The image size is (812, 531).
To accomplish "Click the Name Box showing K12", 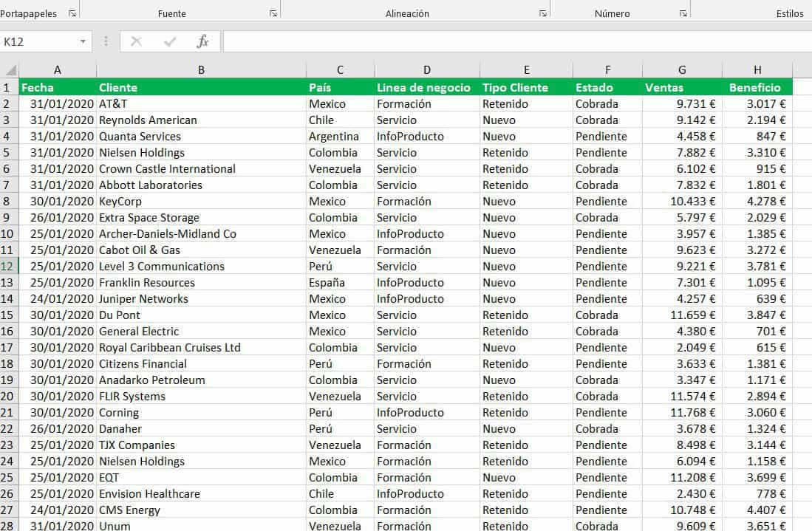I will coord(39,41).
